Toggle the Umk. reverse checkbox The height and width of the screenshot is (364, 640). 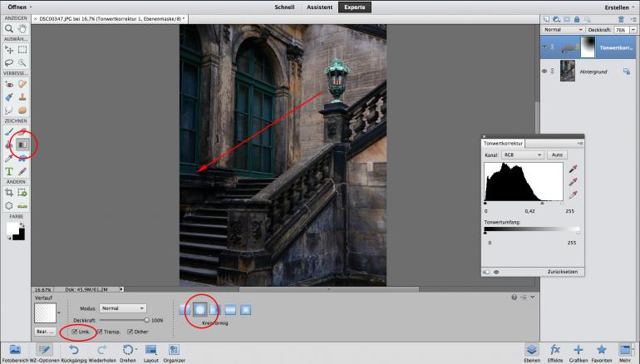(74, 332)
